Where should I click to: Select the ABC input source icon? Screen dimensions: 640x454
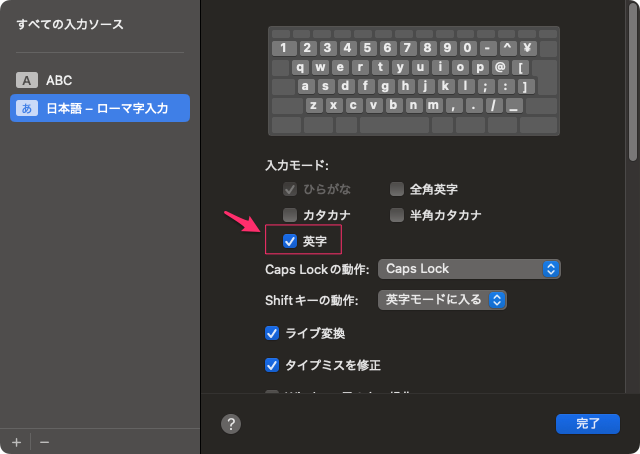[x=27, y=80]
